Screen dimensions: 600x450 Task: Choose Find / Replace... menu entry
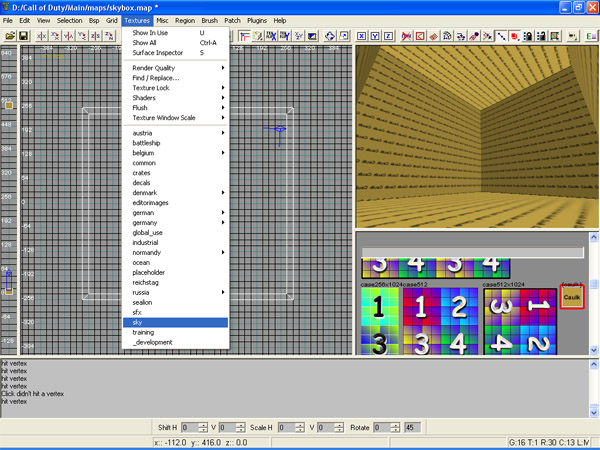pyautogui.click(x=176, y=78)
